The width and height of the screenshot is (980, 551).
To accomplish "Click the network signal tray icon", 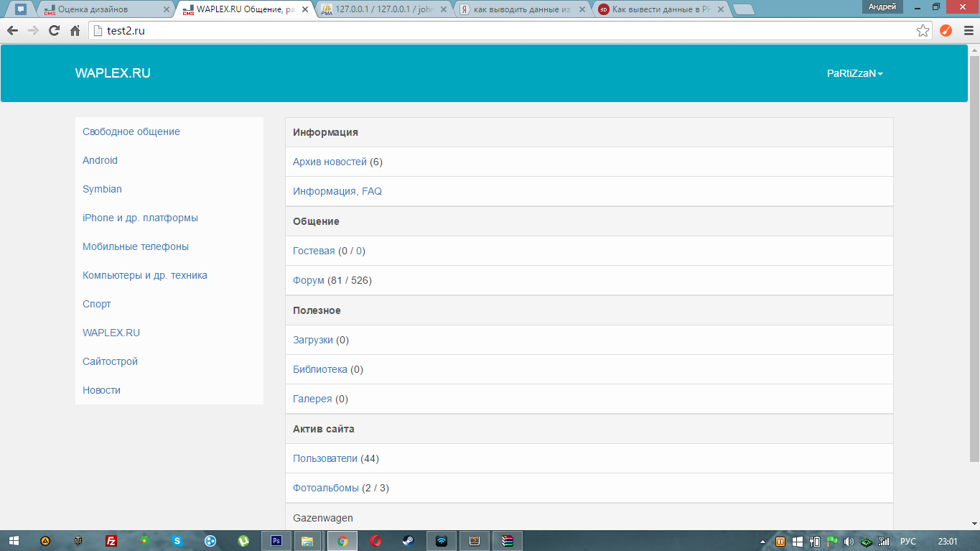I will pyautogui.click(x=884, y=541).
